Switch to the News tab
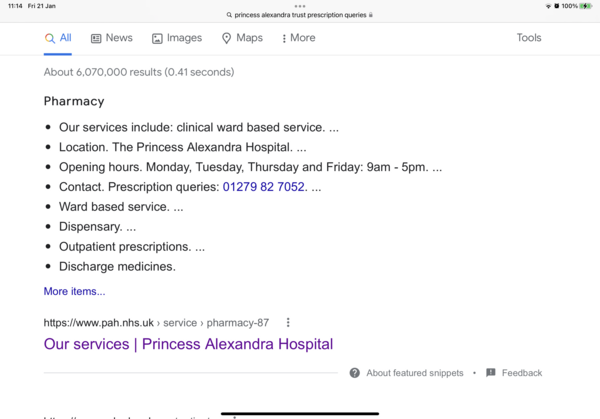This screenshot has height=419, width=600. click(x=112, y=38)
